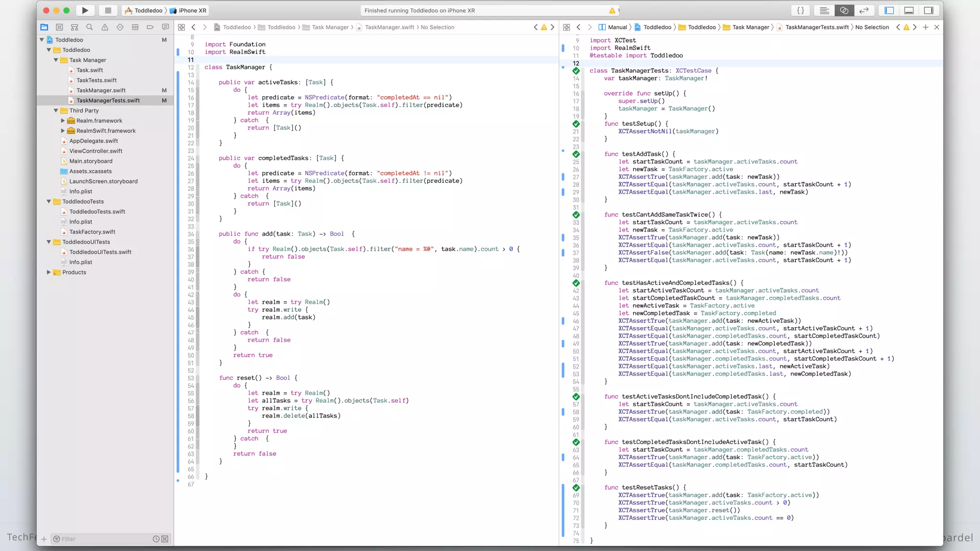The height and width of the screenshot is (551, 980).
Task: Switch to the Standard editor mode
Action: (824, 11)
